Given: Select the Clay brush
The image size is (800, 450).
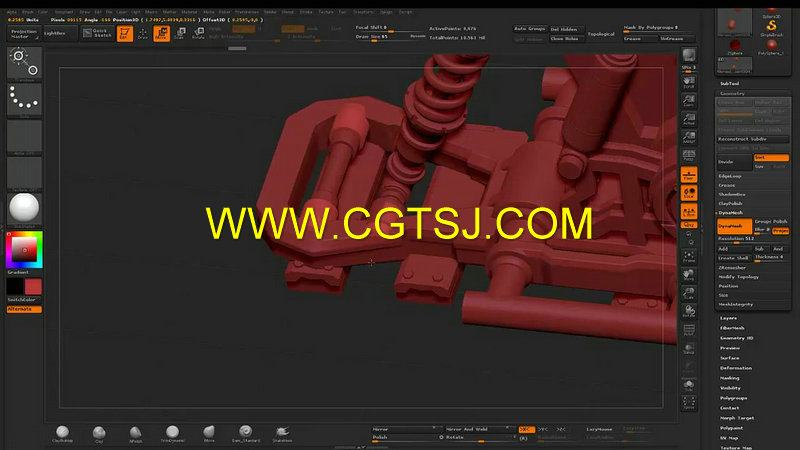Looking at the screenshot, I should point(99,434).
